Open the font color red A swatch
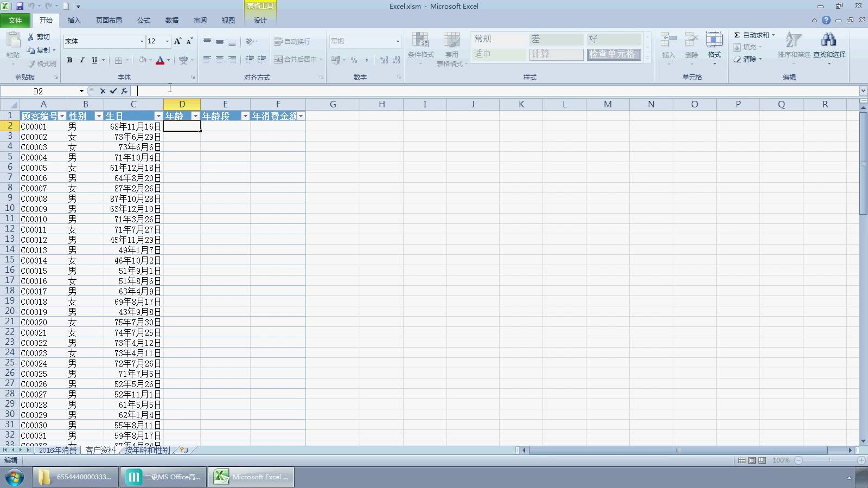Screen dimensions: 868x488 (x=160, y=60)
